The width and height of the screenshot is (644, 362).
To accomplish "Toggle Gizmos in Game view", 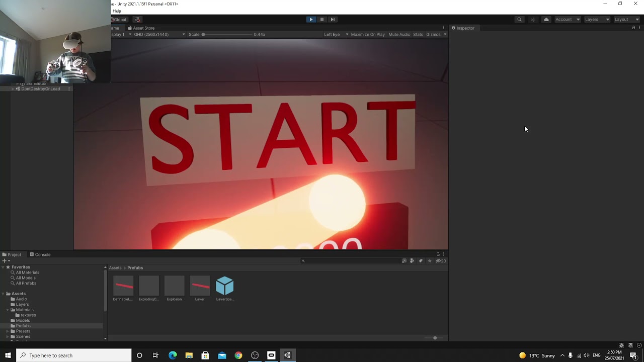I will (x=433, y=35).
